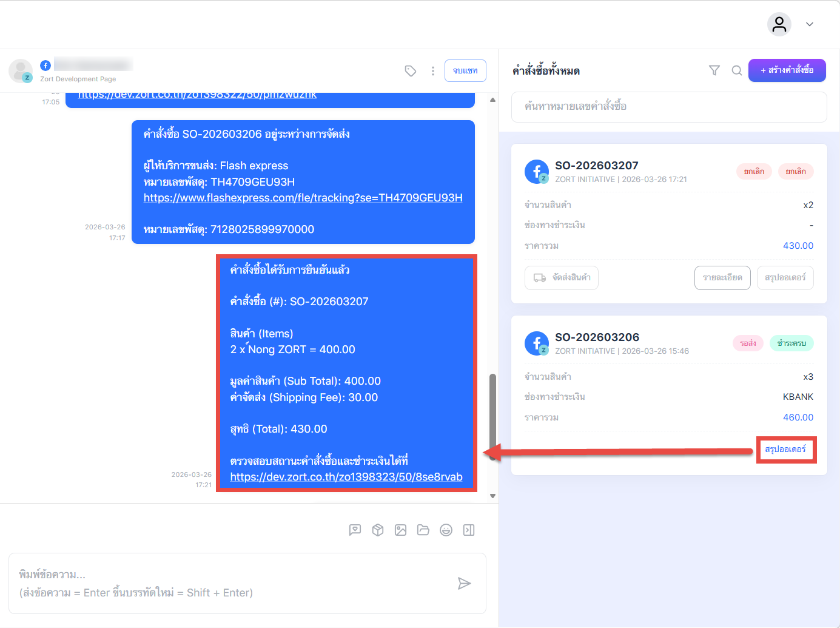Screen dimensions: 840x628
Task: Click the จบแชท end chat button
Action: (x=465, y=71)
